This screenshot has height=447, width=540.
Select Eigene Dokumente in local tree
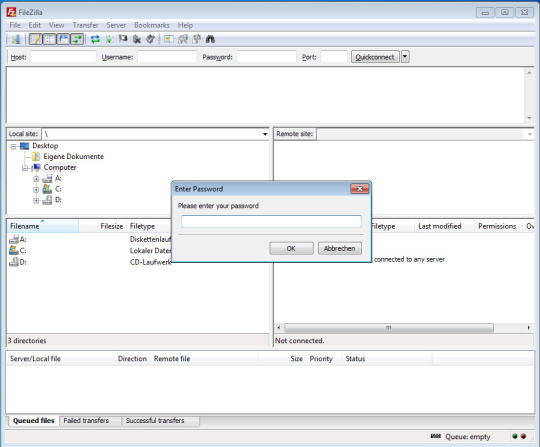click(73, 156)
